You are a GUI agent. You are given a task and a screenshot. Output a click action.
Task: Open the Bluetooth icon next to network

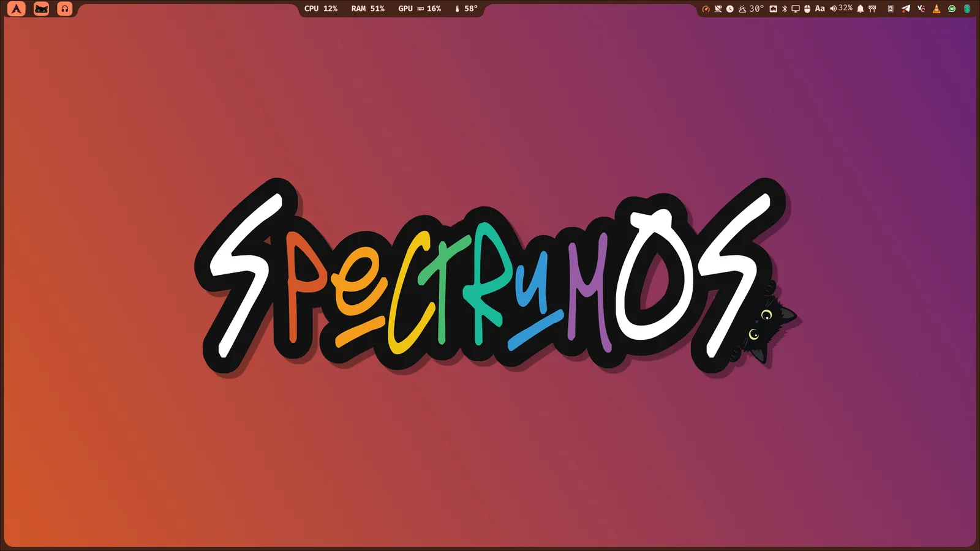785,9
